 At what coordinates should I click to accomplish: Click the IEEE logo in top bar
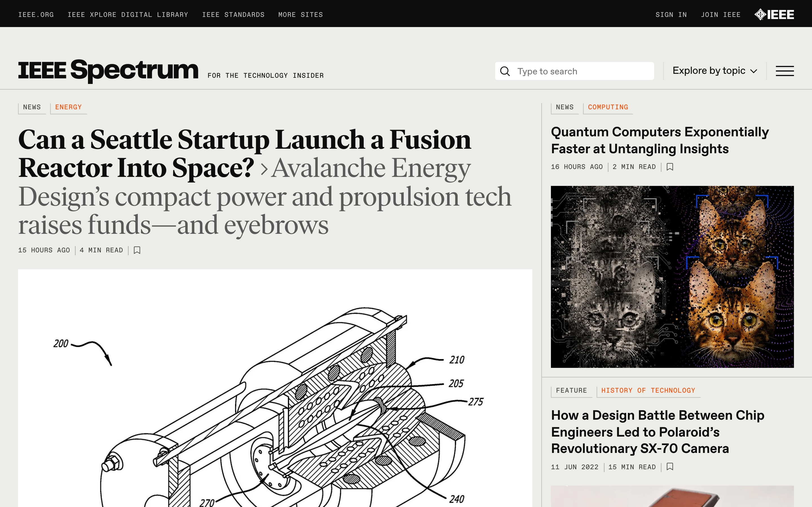pos(774,15)
